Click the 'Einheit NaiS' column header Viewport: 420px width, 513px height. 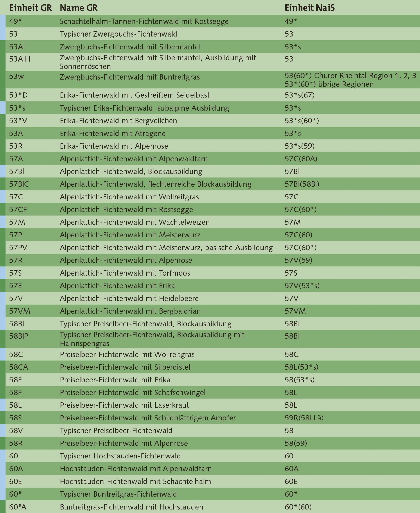(310, 8)
